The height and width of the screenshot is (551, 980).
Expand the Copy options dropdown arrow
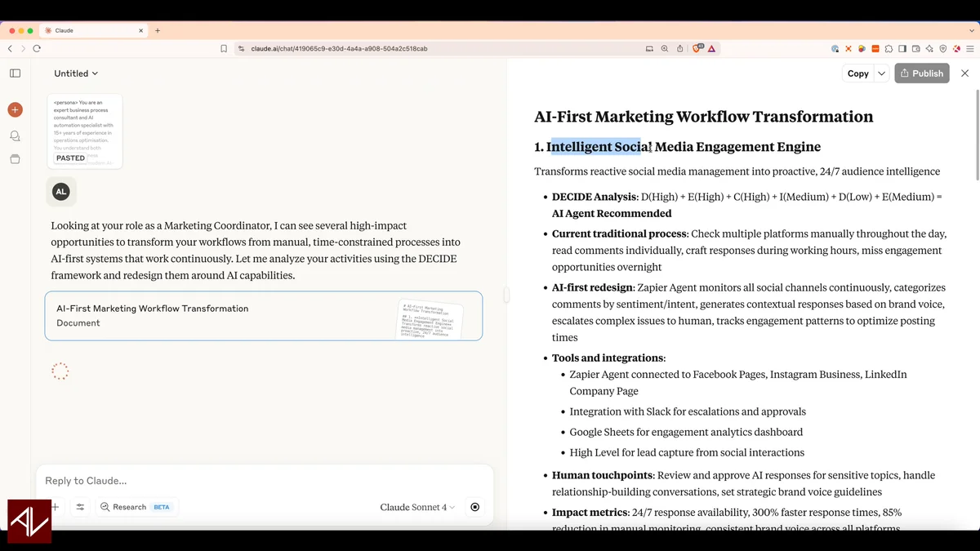(881, 73)
